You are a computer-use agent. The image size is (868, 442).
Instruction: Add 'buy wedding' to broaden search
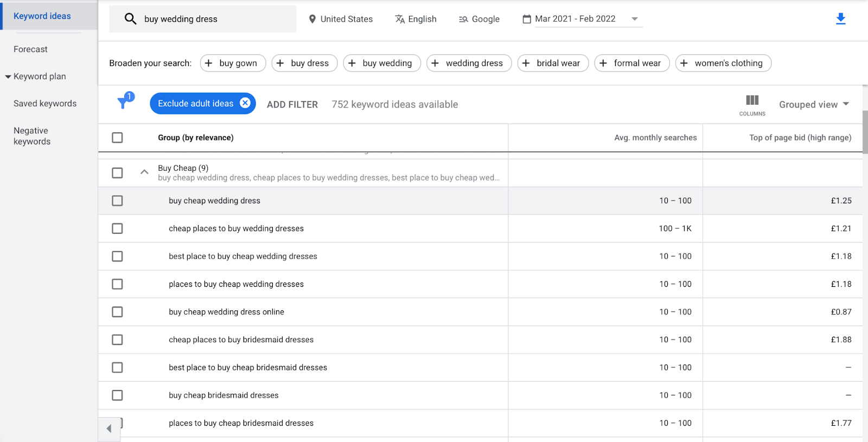(382, 63)
